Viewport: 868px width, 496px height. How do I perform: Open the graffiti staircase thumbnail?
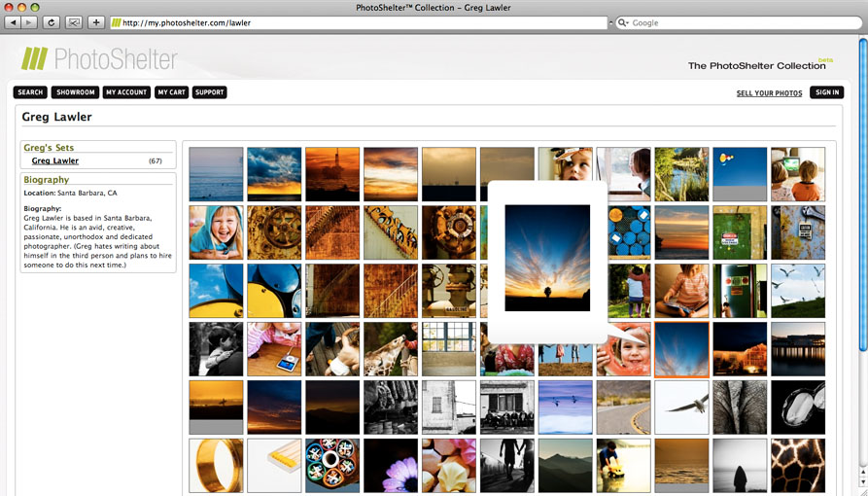coord(391,232)
